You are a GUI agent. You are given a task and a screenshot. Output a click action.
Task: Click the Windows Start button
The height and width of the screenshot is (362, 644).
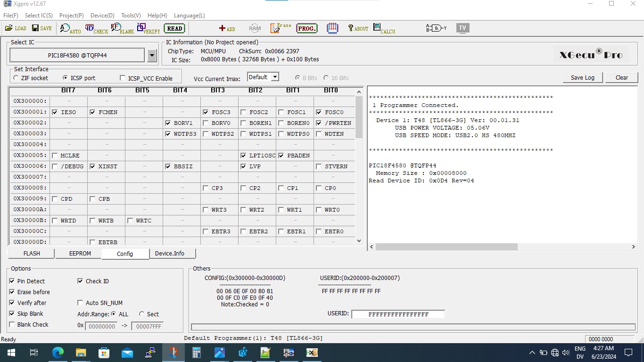(11, 353)
